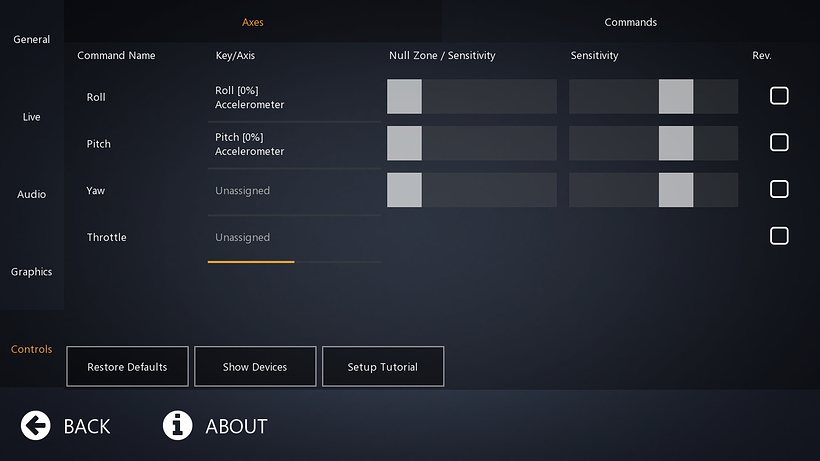Open the Audio settings section
Image resolution: width=820 pixels, height=461 pixels.
[31, 194]
